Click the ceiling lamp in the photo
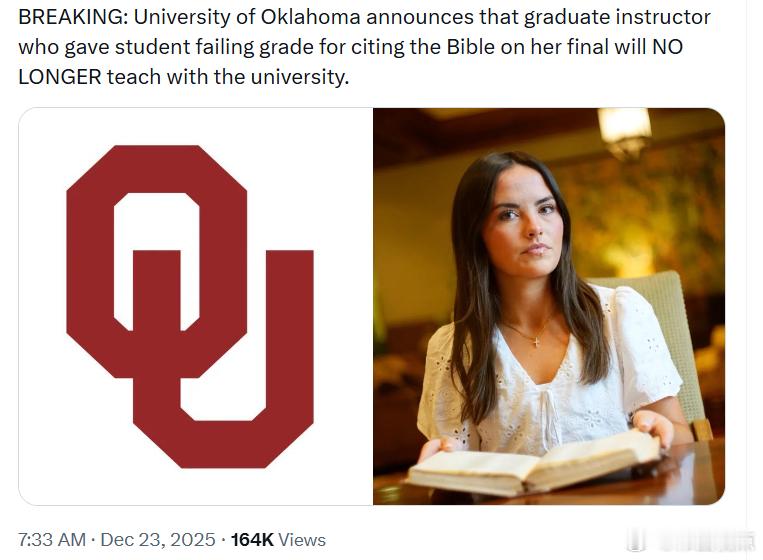The height and width of the screenshot is (560, 763). click(624, 129)
